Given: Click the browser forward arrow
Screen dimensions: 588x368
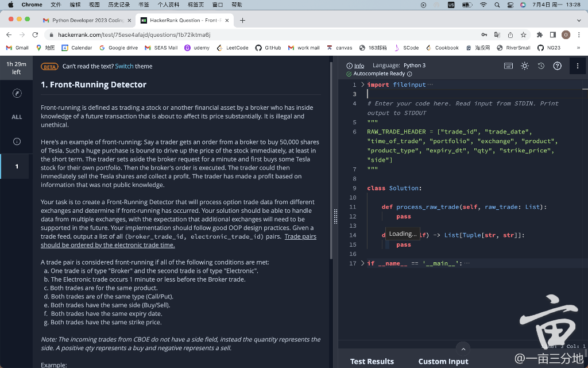Looking at the screenshot, I should click(x=22, y=34).
